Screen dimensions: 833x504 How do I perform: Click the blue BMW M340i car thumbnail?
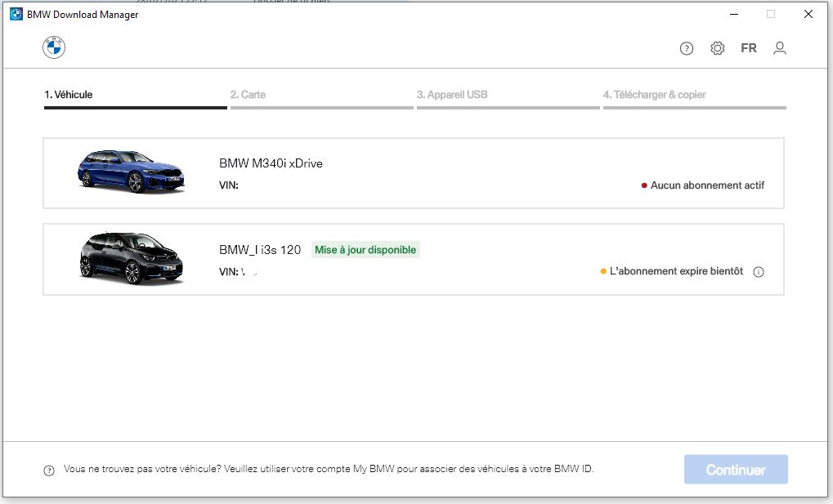(131, 172)
